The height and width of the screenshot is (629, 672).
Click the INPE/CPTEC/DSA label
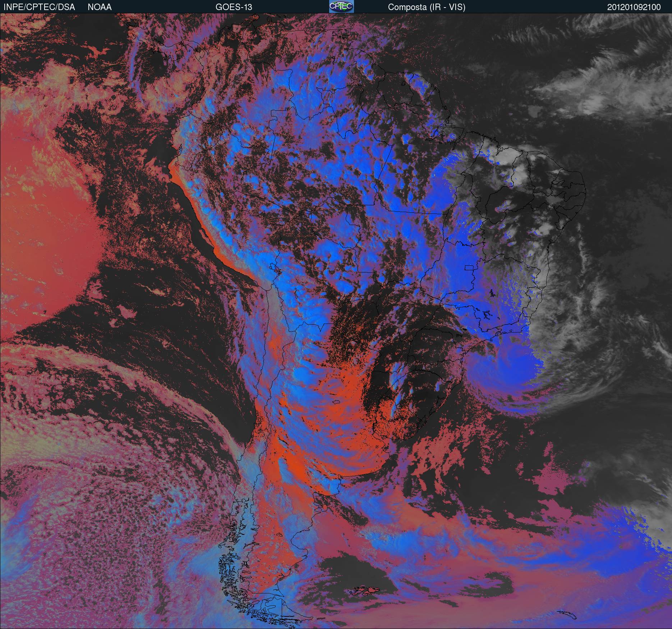[x=39, y=7]
